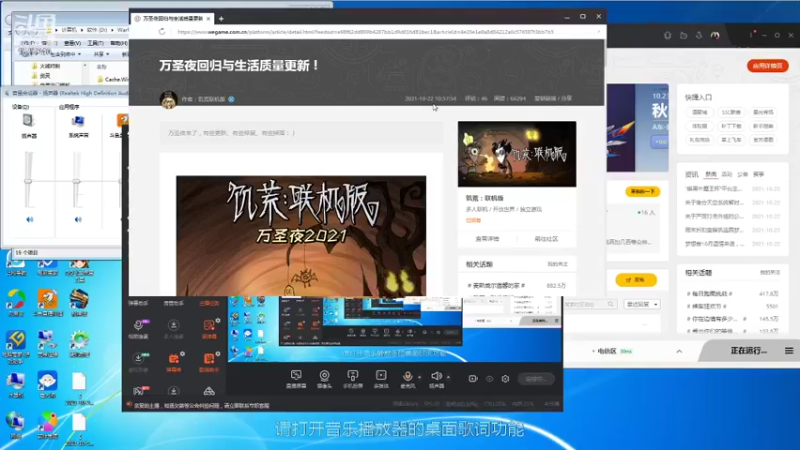The height and width of the screenshot is (450, 800).
Task: Expand the server area chevron in WeGame
Action: (x=679, y=352)
